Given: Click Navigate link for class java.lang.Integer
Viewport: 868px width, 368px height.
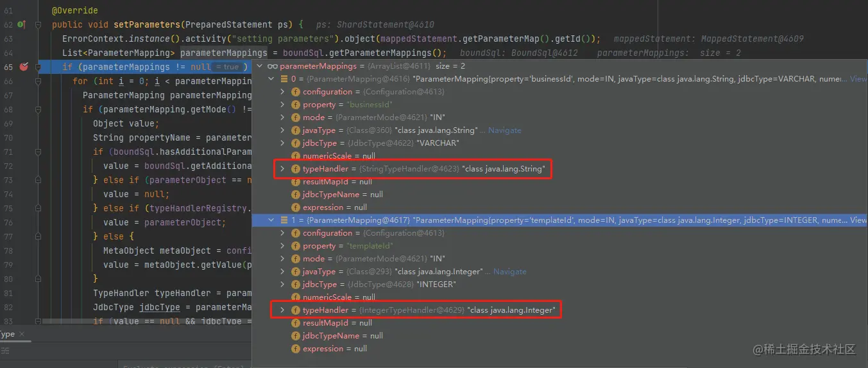Looking at the screenshot, I should (509, 272).
